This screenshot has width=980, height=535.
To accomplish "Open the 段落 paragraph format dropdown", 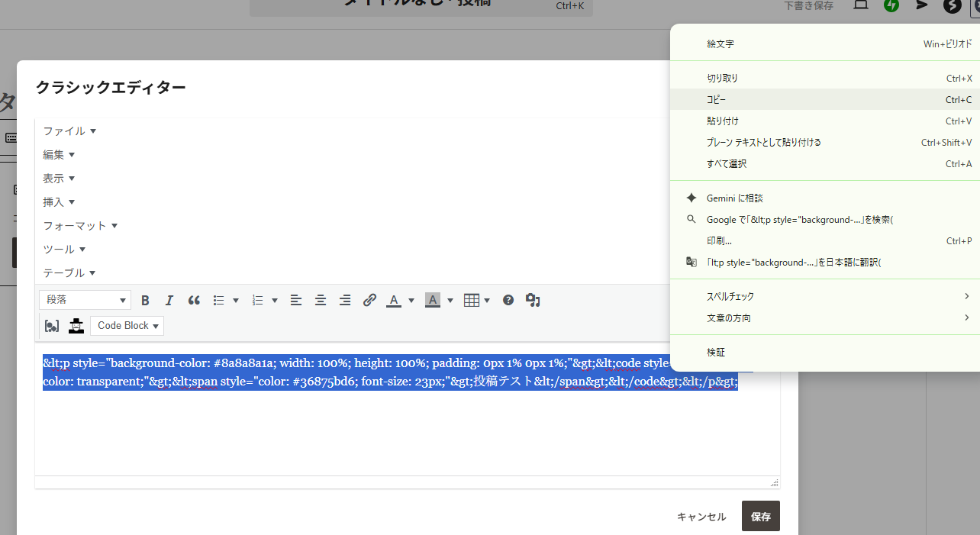I will (x=85, y=300).
